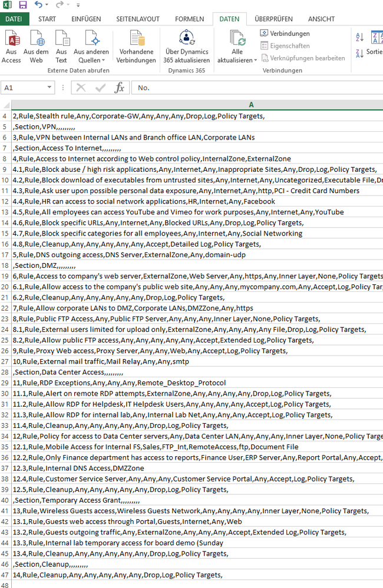383x588 pixels.
Task: Click the ',Section,DMZ' cell
Action: (x=197, y=265)
